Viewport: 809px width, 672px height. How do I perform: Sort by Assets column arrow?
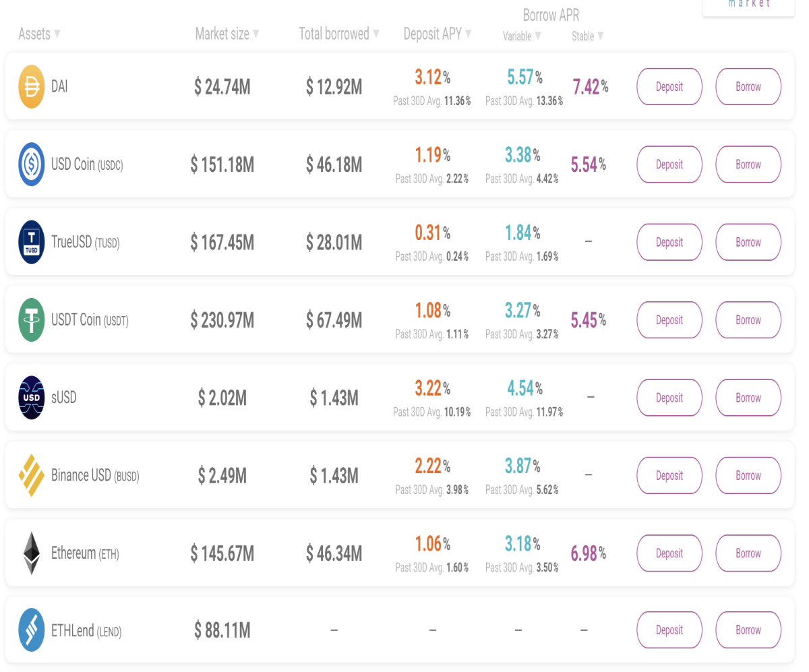pyautogui.click(x=57, y=34)
